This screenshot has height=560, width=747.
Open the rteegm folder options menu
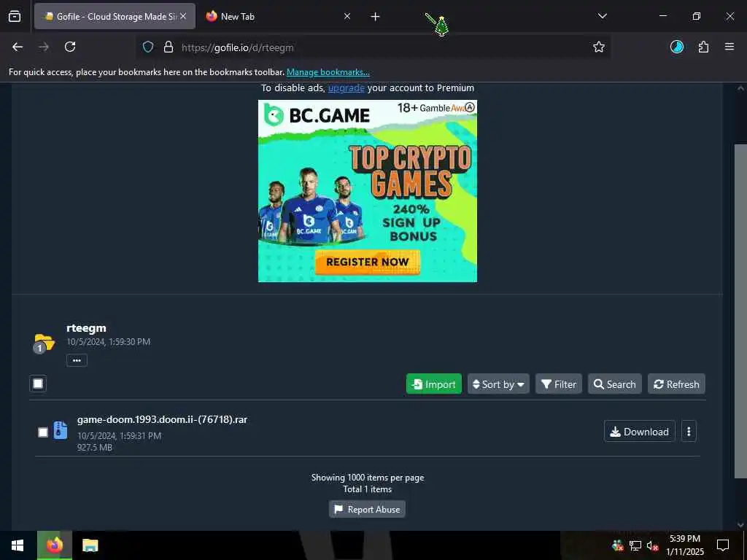(77, 360)
